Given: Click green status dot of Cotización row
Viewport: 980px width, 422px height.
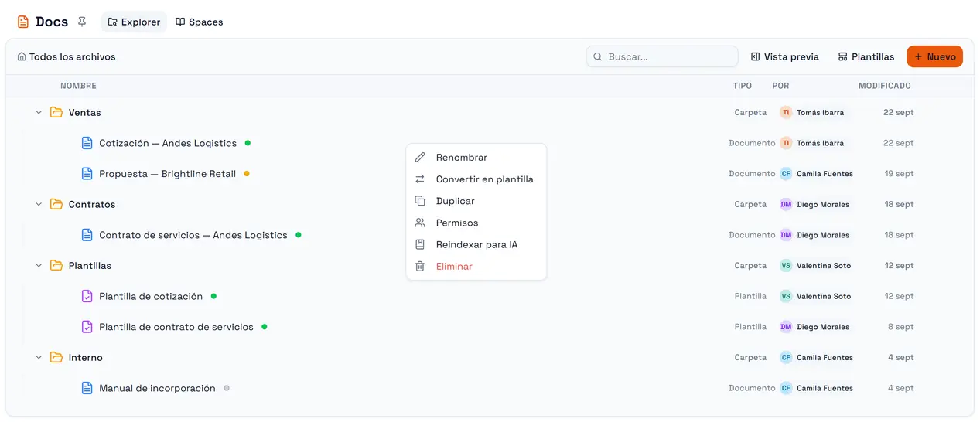Looking at the screenshot, I should [248, 143].
